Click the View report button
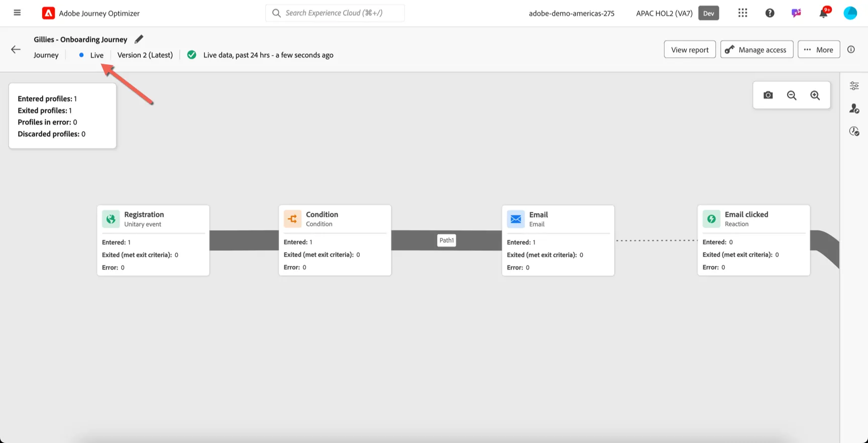868x443 pixels. coord(690,49)
